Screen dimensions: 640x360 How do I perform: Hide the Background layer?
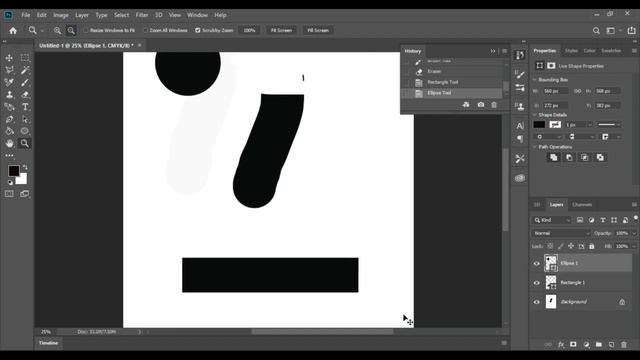click(x=537, y=302)
